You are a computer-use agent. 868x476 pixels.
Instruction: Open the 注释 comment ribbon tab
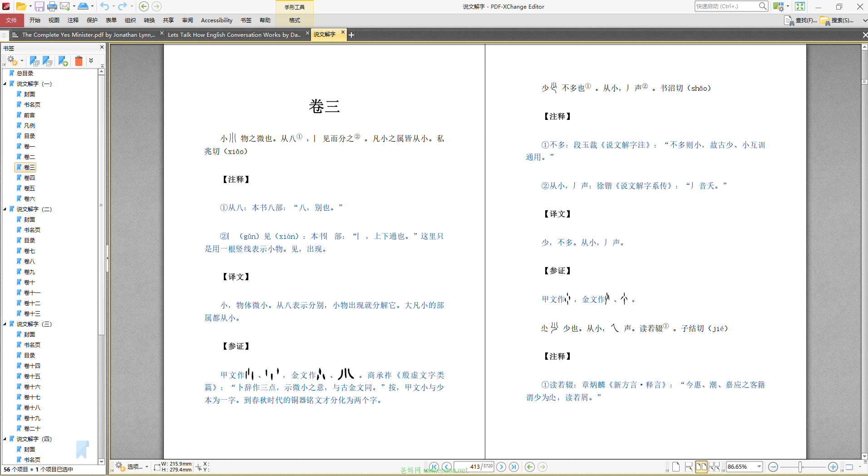[x=73, y=20]
